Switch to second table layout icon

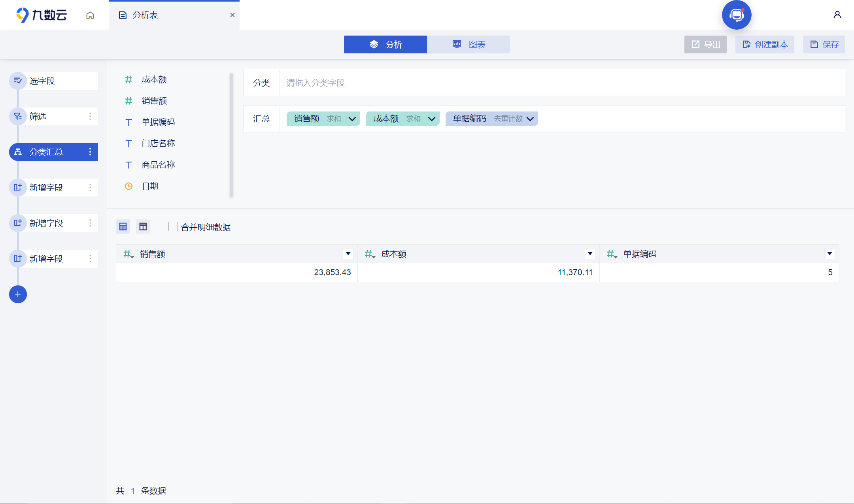[x=143, y=227]
